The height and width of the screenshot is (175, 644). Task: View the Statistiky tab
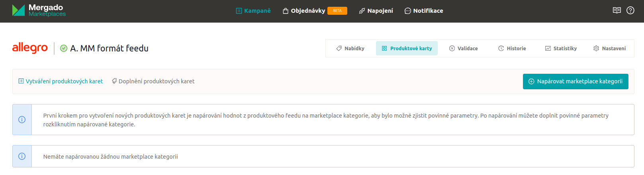point(561,48)
